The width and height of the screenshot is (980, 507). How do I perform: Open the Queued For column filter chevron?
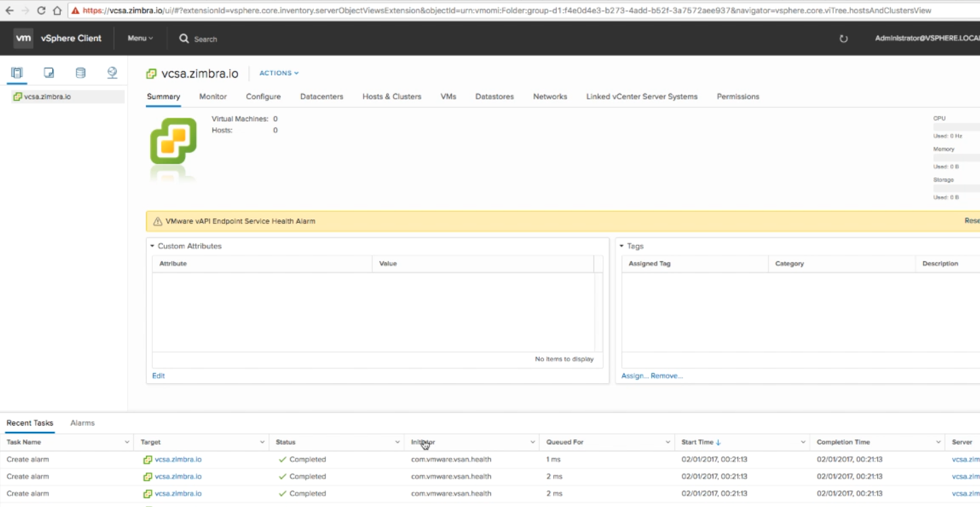point(668,443)
